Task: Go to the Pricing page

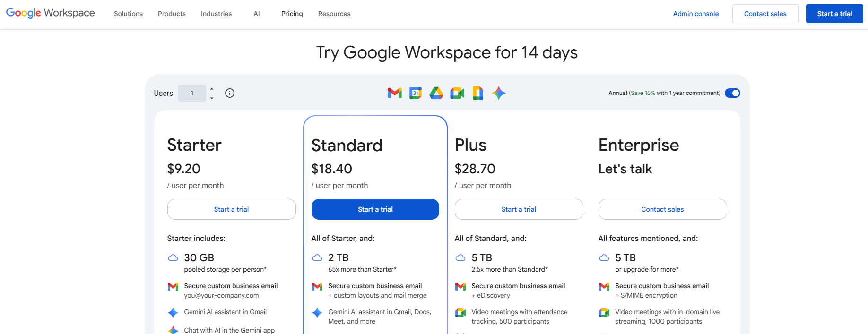Action: point(292,14)
